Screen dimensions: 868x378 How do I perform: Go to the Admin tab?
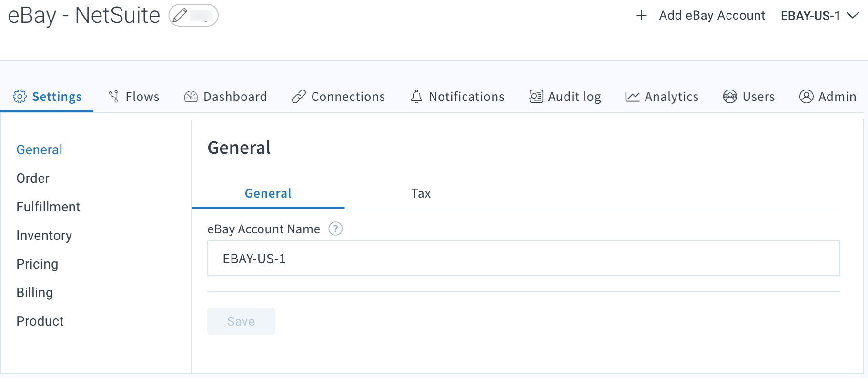[x=828, y=97]
